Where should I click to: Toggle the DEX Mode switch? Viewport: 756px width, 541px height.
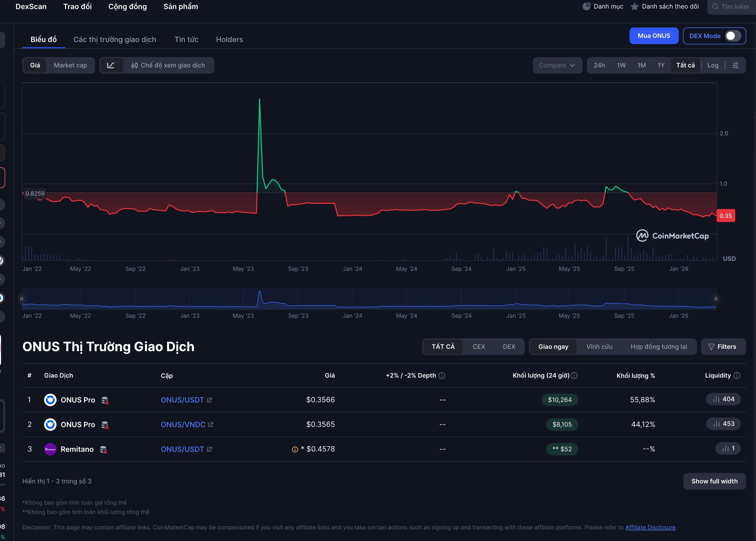point(733,36)
